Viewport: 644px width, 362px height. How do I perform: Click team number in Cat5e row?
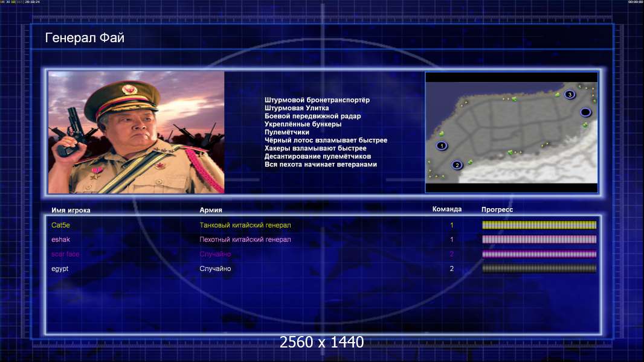451,225
